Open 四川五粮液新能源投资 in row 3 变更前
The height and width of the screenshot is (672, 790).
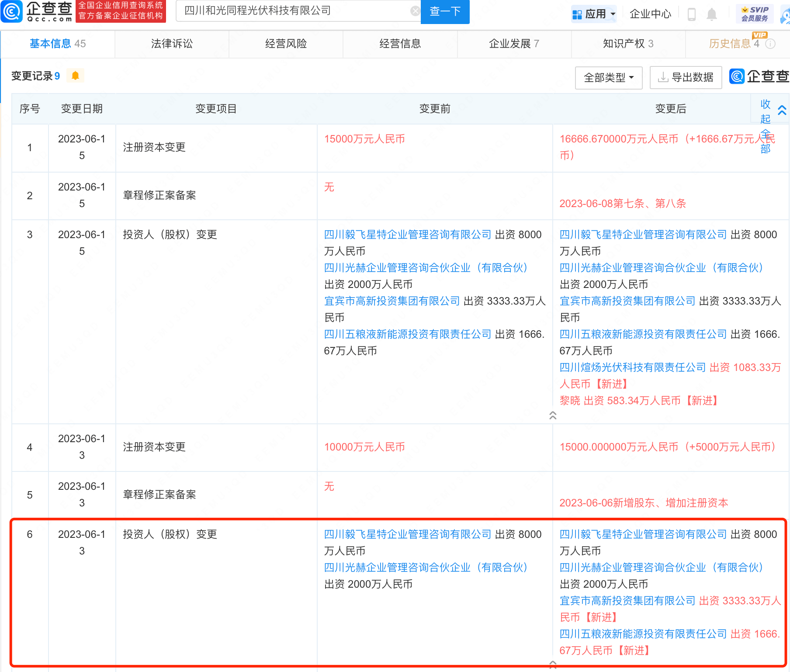click(x=408, y=334)
